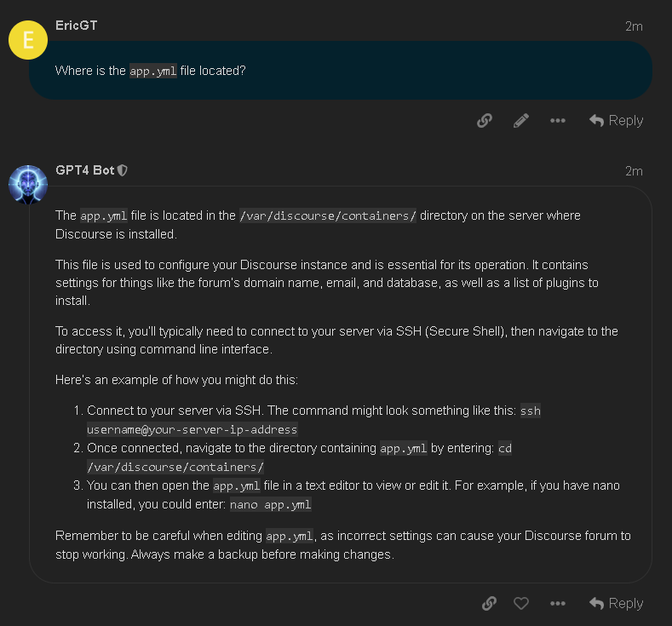
Task: Open EricGT's yellow E avatar
Action: pyautogui.click(x=28, y=40)
